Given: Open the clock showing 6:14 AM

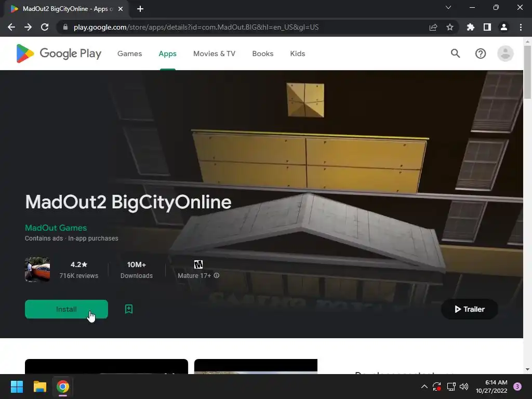Looking at the screenshot, I should (x=491, y=387).
